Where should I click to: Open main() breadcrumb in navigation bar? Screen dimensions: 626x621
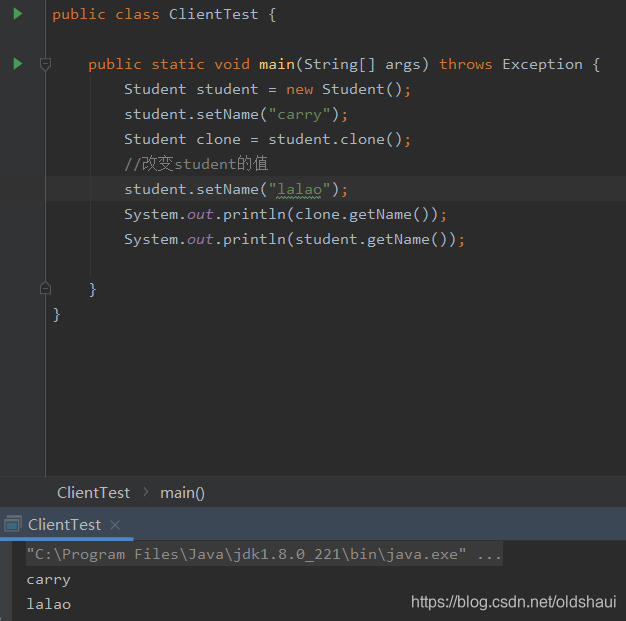point(182,493)
